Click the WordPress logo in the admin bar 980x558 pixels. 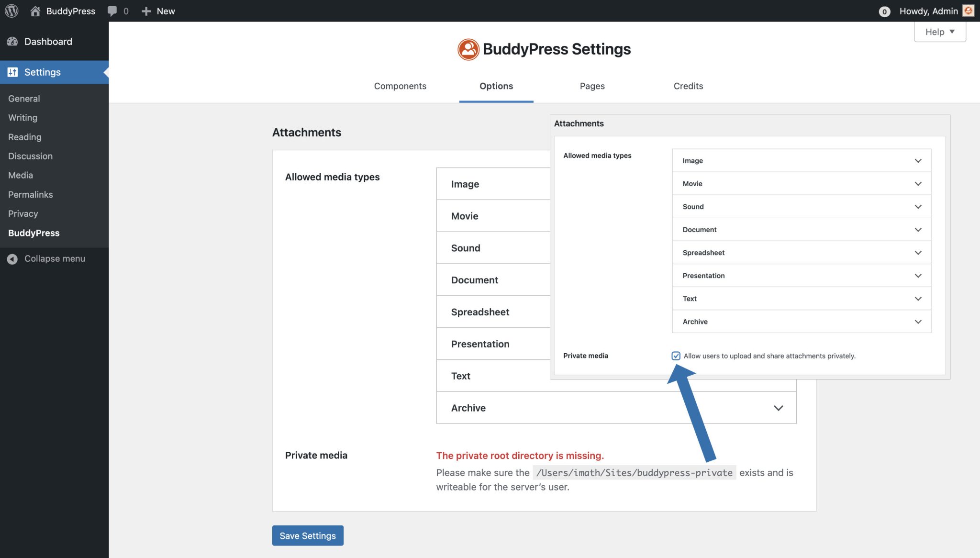pyautogui.click(x=11, y=11)
